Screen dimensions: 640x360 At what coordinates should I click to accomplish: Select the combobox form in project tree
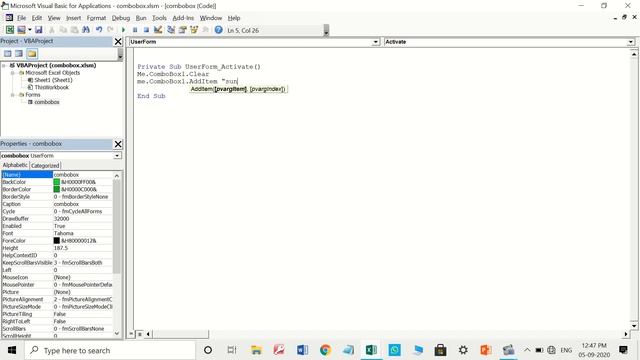point(47,102)
